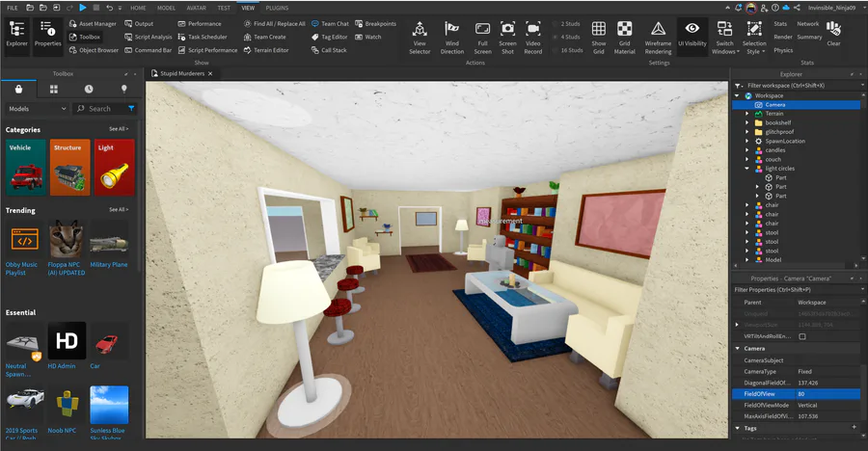Open the Physics stats
The image size is (868, 451).
(x=783, y=50)
